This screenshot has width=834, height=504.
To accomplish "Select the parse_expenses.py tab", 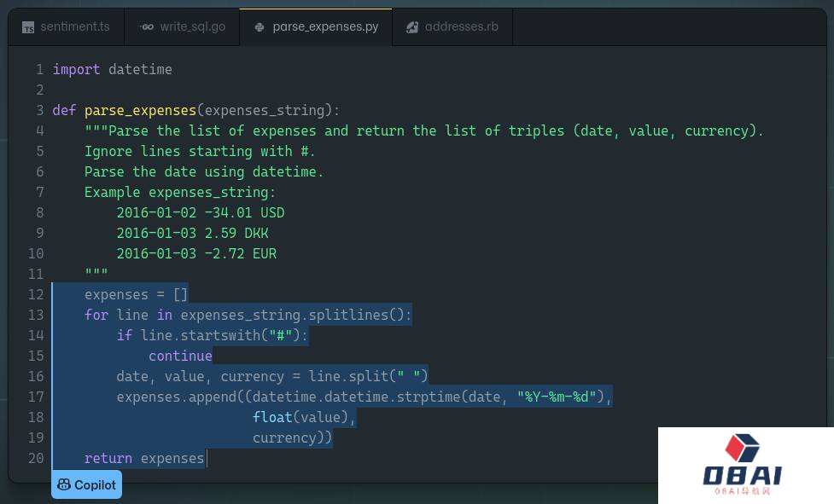I will 324,26.
